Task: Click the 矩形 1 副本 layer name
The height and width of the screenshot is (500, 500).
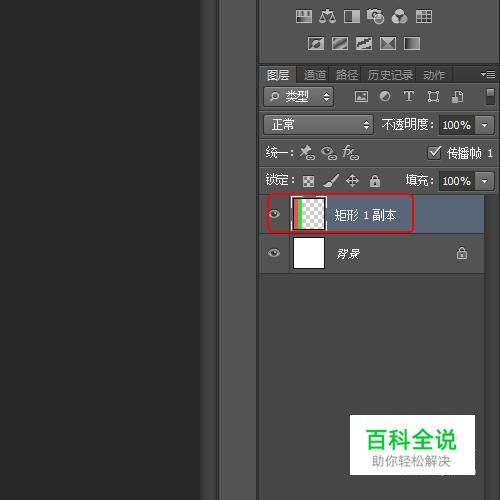Action: tap(365, 215)
